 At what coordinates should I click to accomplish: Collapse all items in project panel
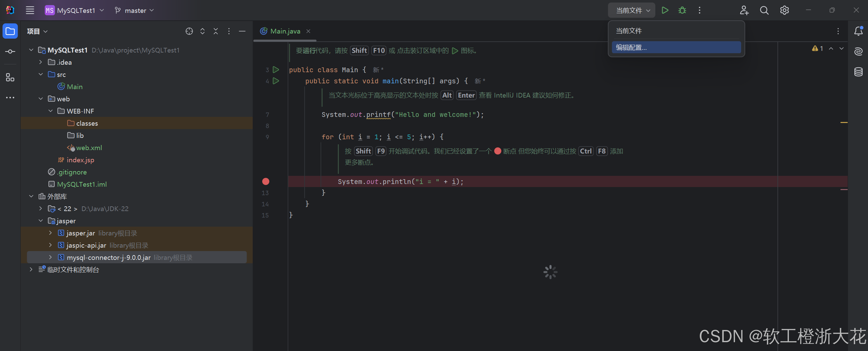tap(216, 31)
